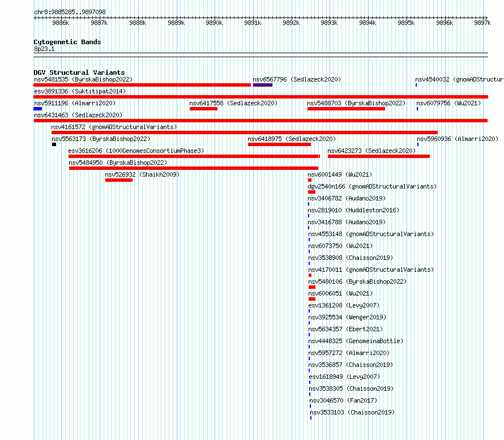Open nsv4553148 (gnomADStructuralVariants) label
The image size is (504, 440).
(x=371, y=234)
